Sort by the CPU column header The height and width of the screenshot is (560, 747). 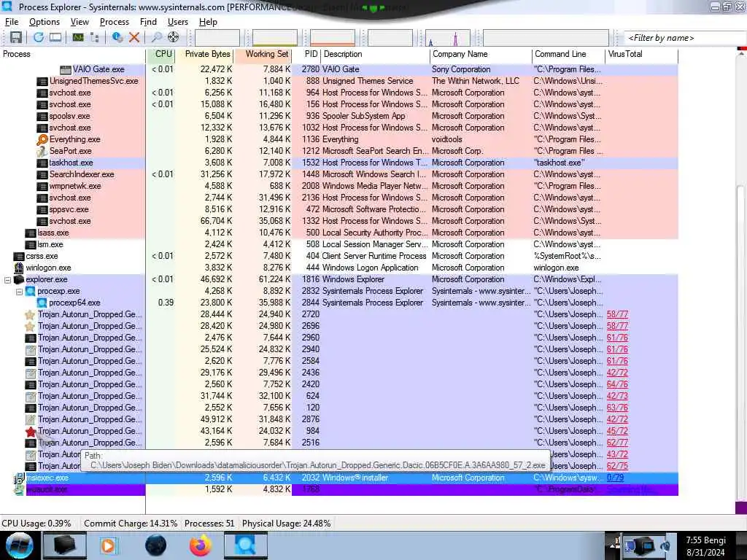(161, 54)
